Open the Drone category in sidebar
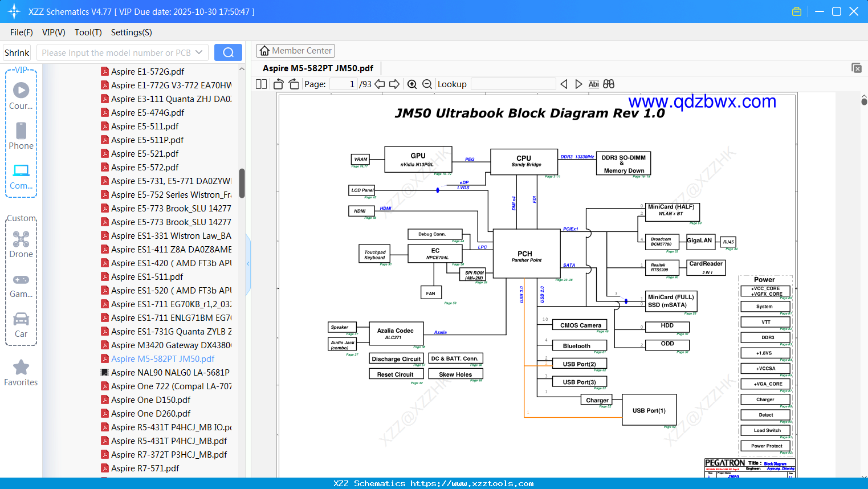The width and height of the screenshot is (868, 489). coord(21,244)
